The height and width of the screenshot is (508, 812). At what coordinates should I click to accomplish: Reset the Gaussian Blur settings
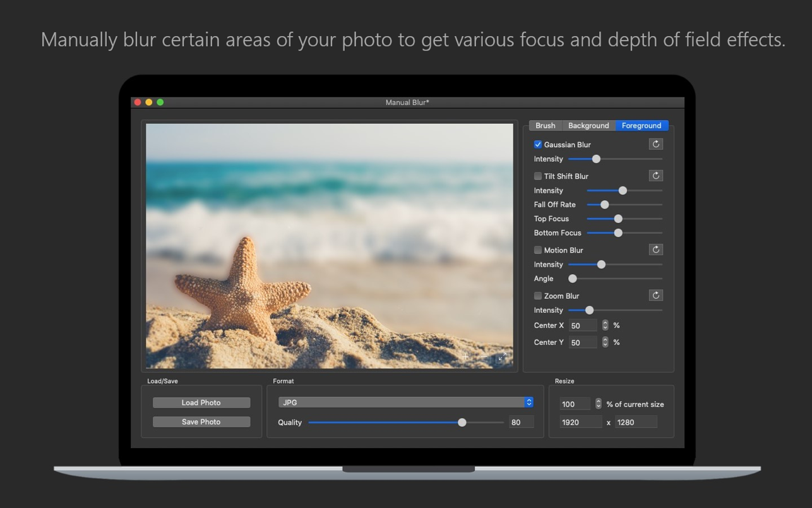coord(655,144)
